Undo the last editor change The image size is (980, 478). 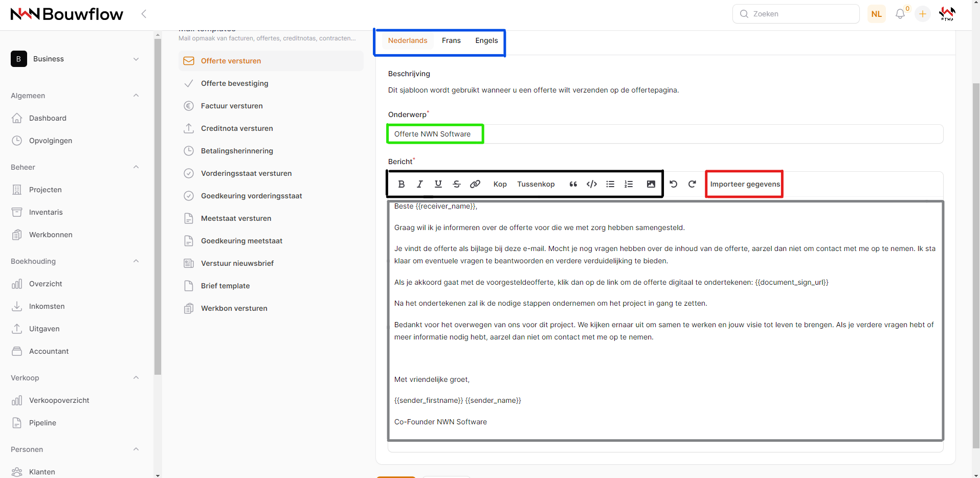coord(674,184)
